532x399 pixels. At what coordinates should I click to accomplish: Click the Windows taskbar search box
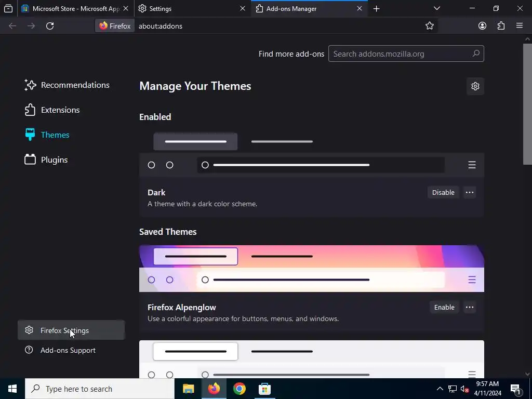click(x=100, y=389)
